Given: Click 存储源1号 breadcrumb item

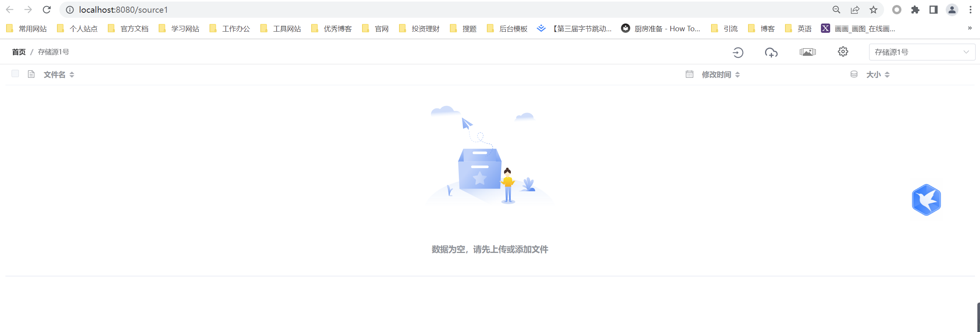Looking at the screenshot, I should click(x=54, y=52).
